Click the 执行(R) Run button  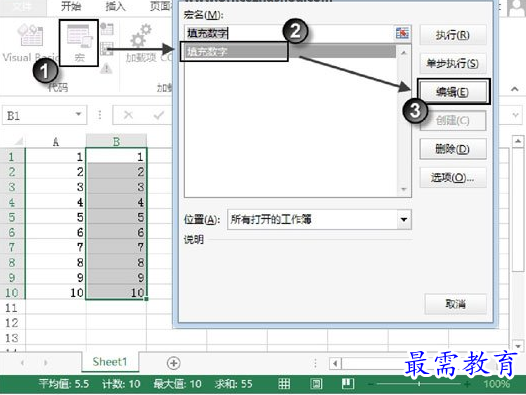coord(453,35)
